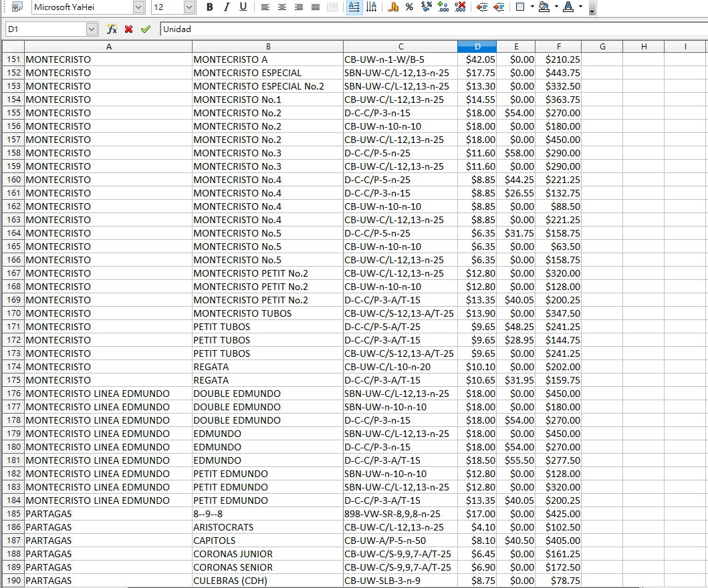Select cell CULEBRAS (CDH)
Image resolution: width=708 pixels, height=588 pixels.
click(x=268, y=581)
